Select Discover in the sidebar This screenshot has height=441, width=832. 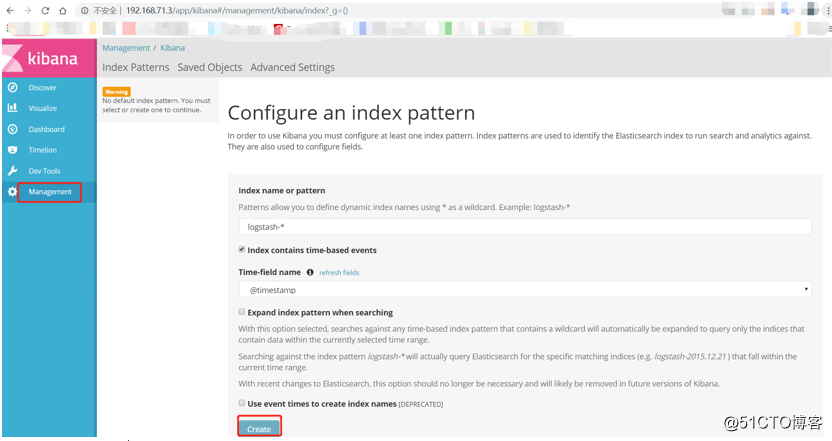pyautogui.click(x=42, y=88)
